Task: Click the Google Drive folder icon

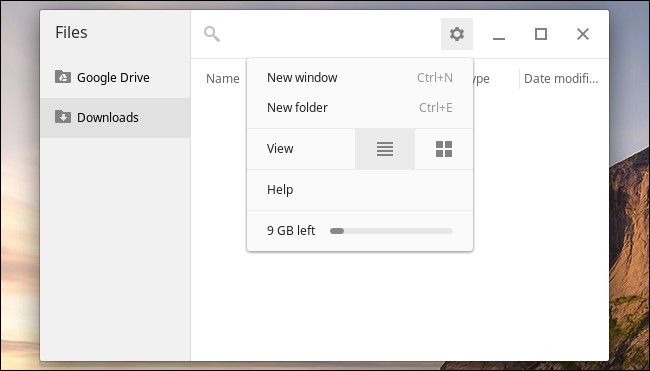Action: pos(63,77)
